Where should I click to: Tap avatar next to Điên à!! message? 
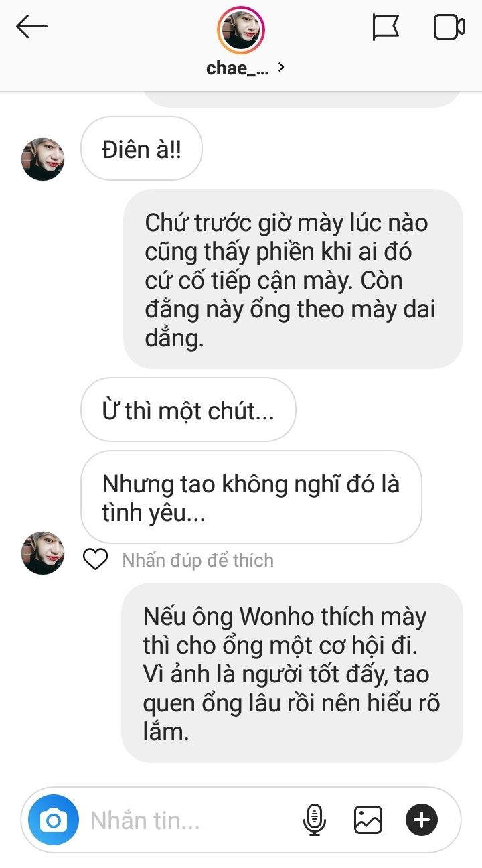44,159
